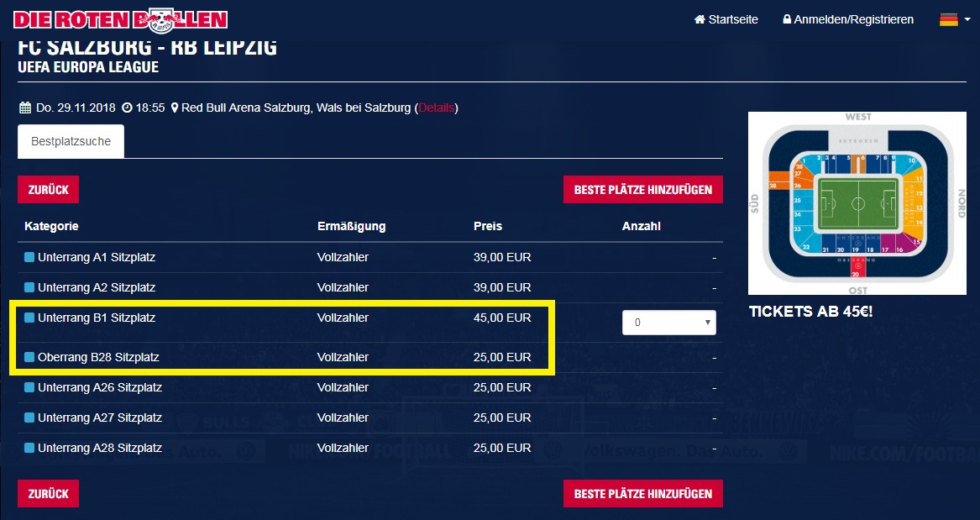Image resolution: width=980 pixels, height=520 pixels.
Task: Open the language dropdown arrow
Action: point(967,19)
